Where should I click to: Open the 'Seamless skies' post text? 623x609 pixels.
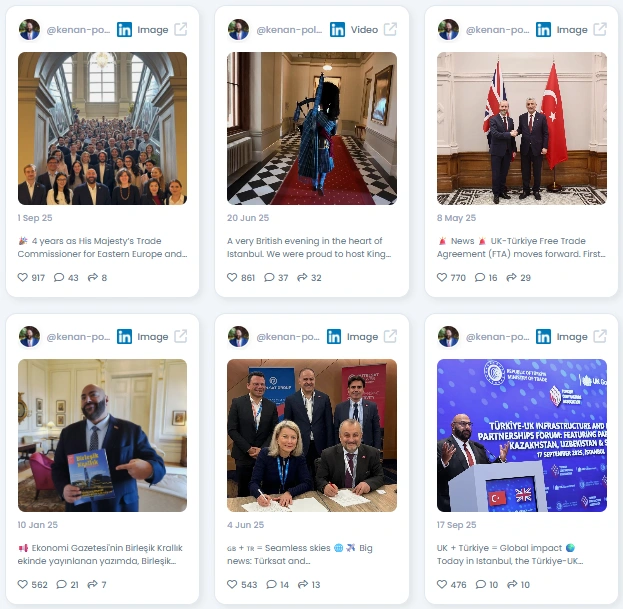click(x=300, y=554)
